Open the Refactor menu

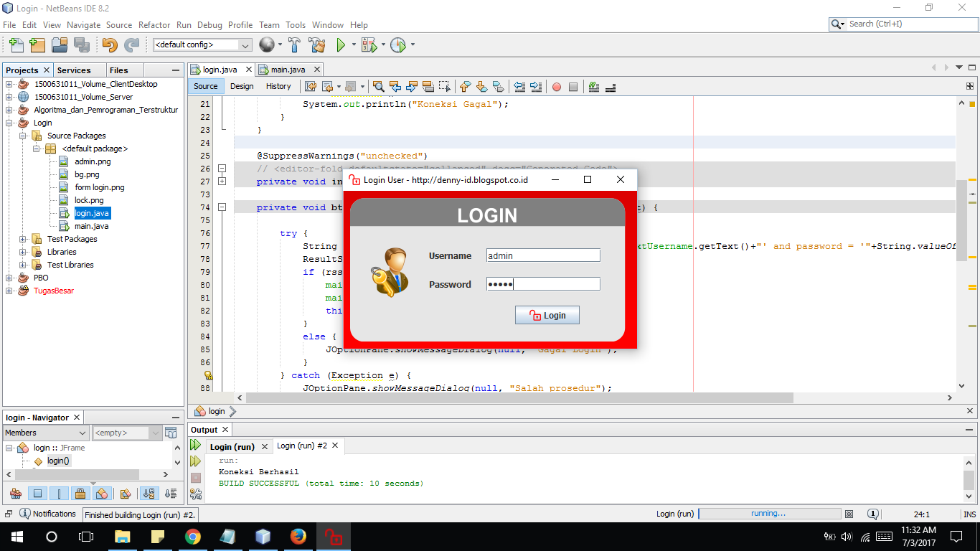[x=154, y=24]
